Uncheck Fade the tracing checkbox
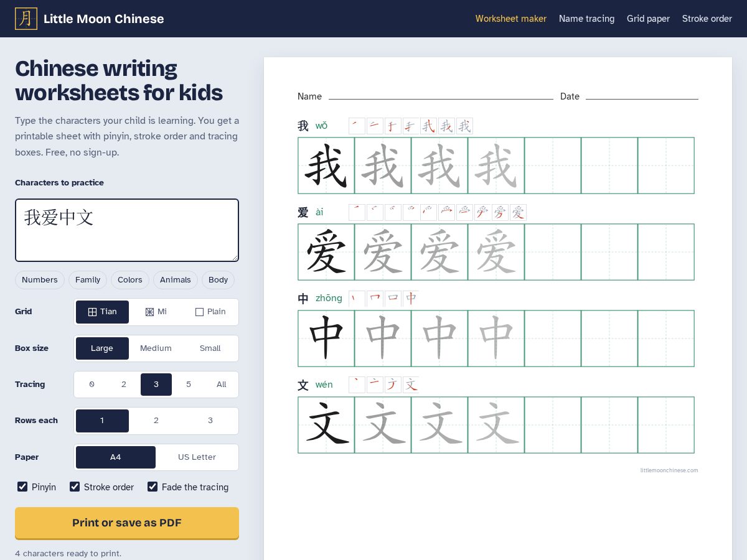Screen dimensions: 747x560 point(153,487)
